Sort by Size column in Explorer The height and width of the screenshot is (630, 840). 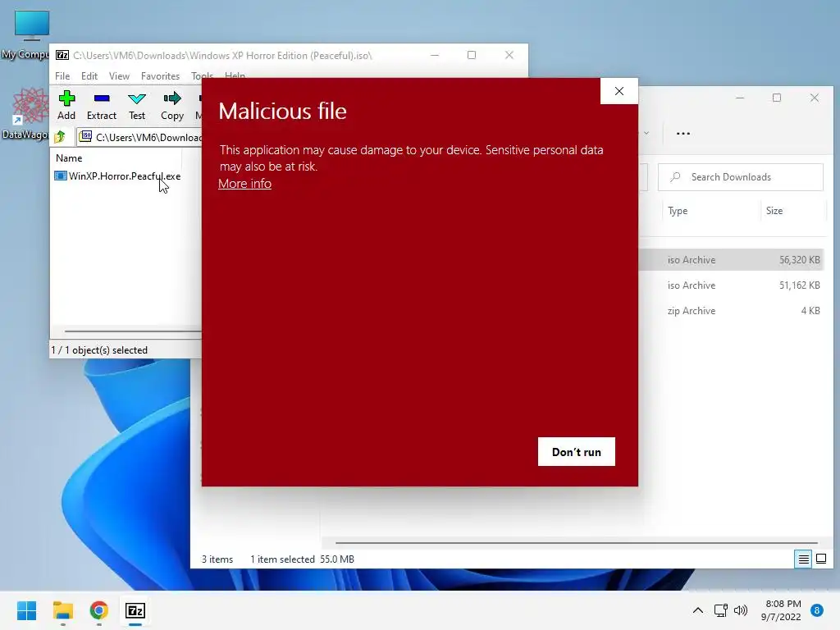[774, 211]
